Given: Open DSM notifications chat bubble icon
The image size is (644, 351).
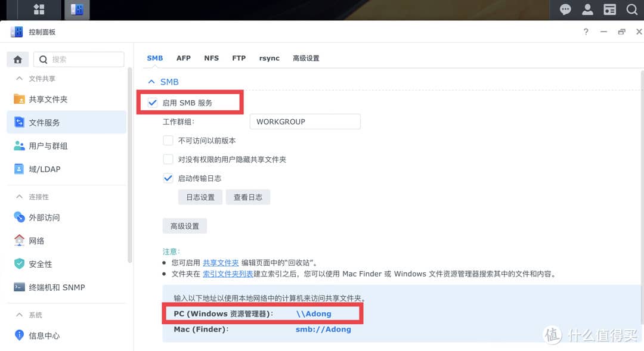Looking at the screenshot, I should point(564,10).
